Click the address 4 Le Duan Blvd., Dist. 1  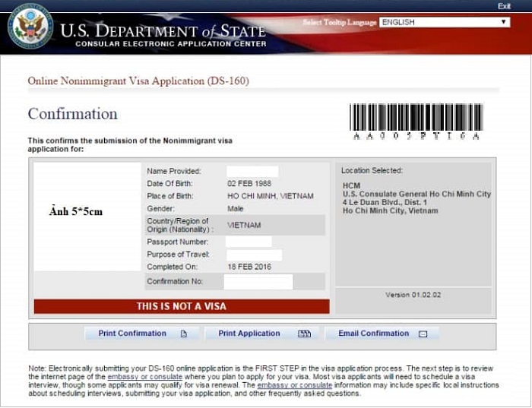point(385,202)
